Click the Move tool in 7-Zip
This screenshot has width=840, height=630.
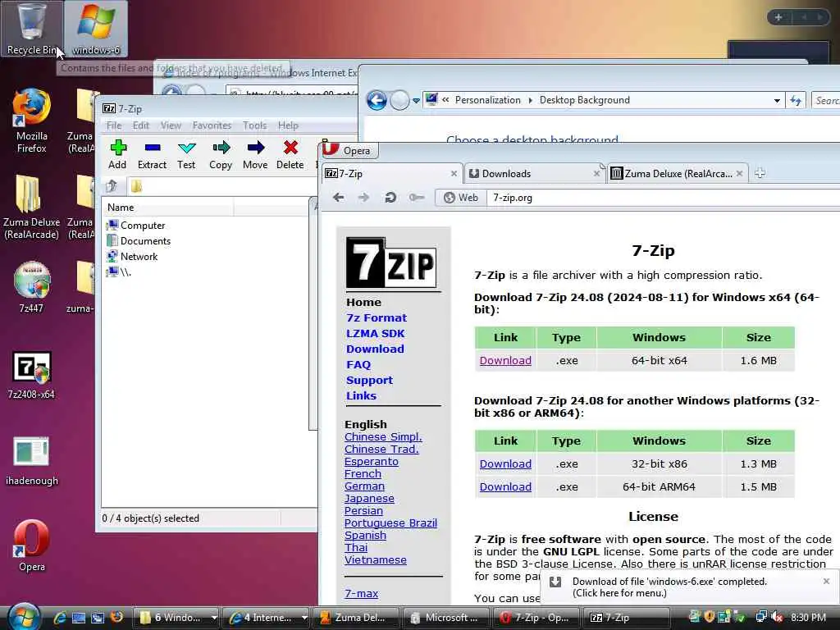pos(255,154)
